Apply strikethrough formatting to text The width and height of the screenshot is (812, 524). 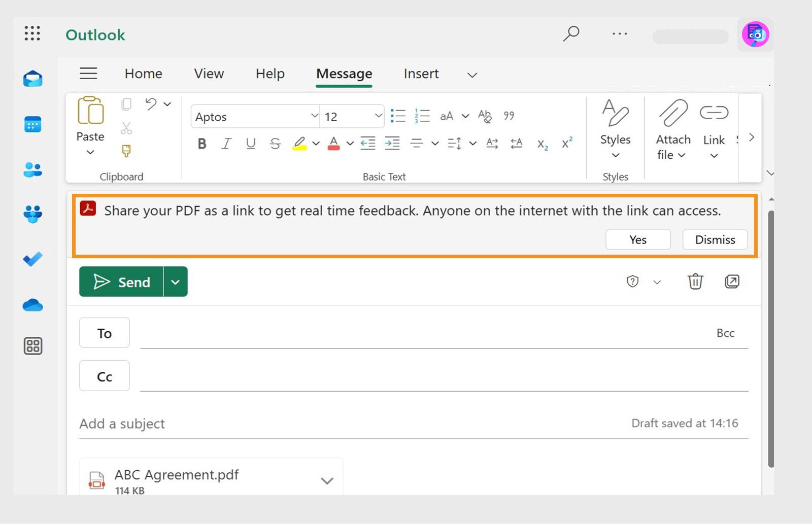coord(275,144)
